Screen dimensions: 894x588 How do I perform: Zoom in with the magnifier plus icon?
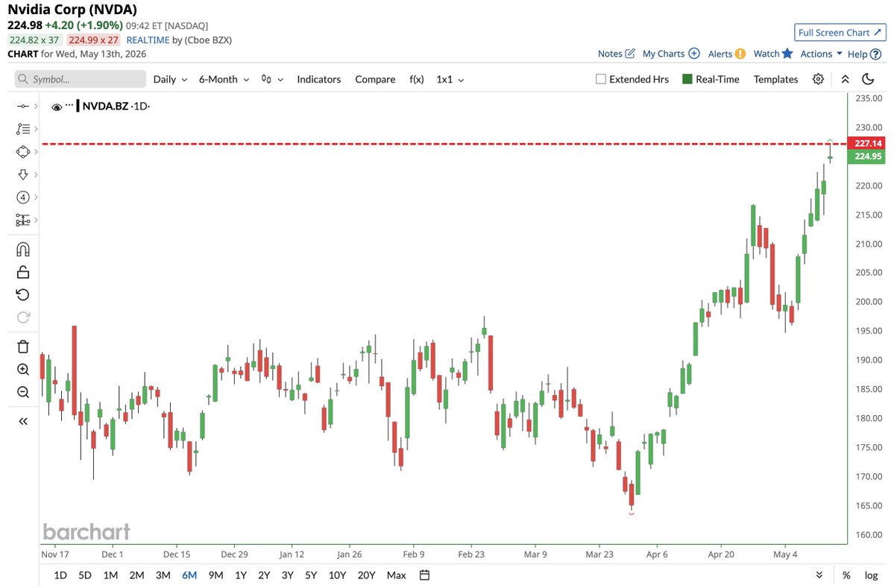[x=23, y=369]
